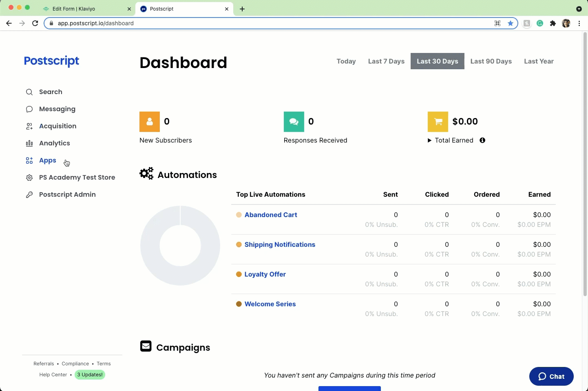Click the Search magnifier icon in sidebar
The image size is (588, 391).
tap(29, 92)
